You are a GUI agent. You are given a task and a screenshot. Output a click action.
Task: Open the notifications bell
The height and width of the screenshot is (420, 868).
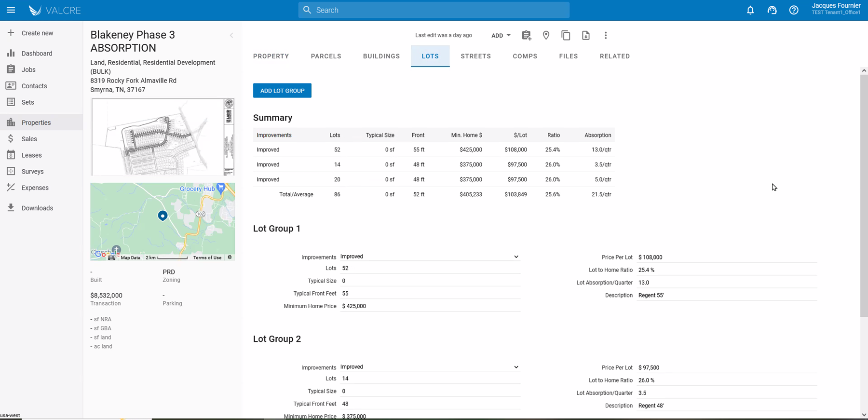pyautogui.click(x=750, y=10)
